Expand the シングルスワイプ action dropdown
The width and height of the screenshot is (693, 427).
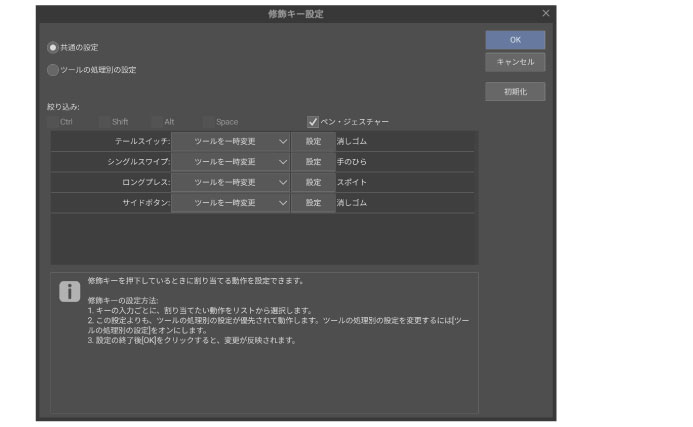231,162
